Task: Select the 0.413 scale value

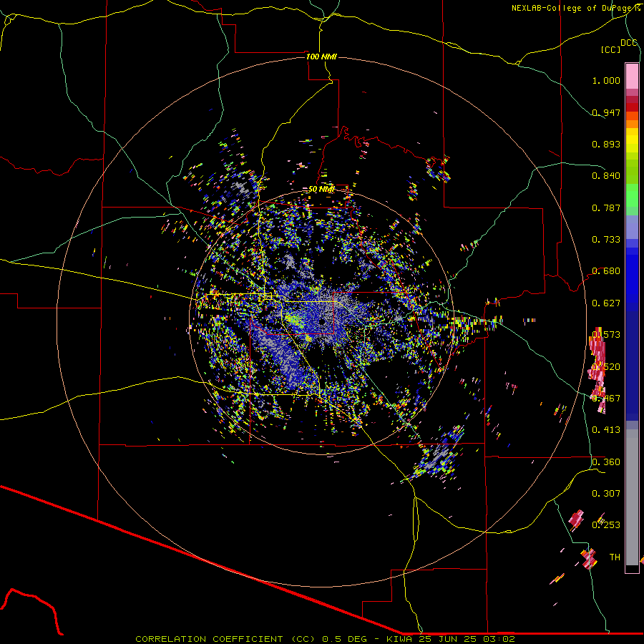Action: coord(606,430)
